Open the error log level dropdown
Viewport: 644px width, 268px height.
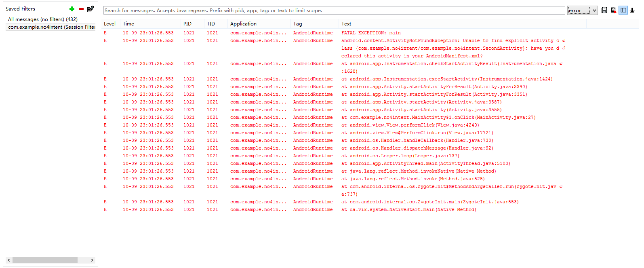[582, 11]
